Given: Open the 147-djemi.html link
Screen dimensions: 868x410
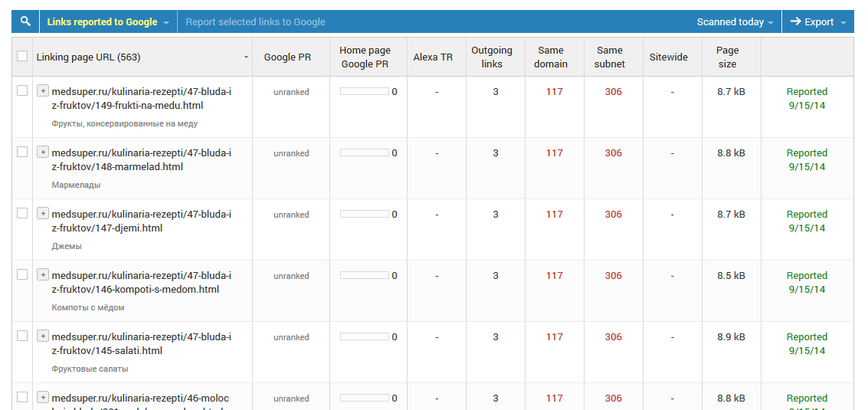Looking at the screenshot, I should pyautogui.click(x=141, y=221).
